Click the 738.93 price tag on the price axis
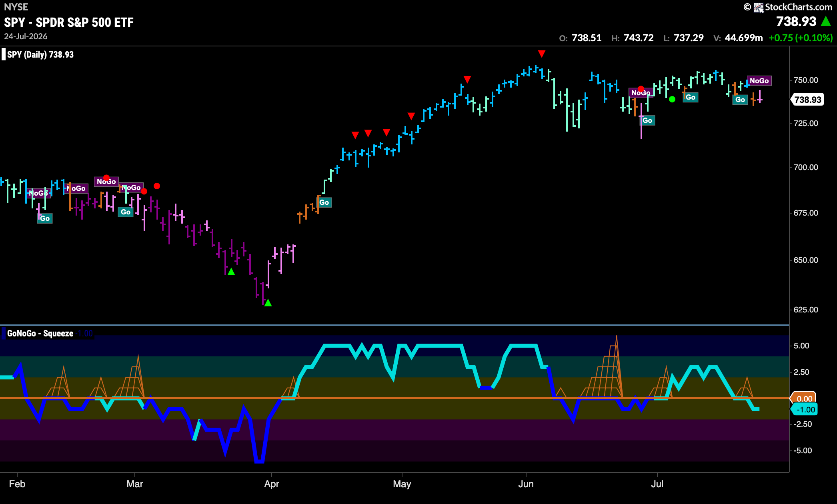837x504 pixels. point(808,100)
